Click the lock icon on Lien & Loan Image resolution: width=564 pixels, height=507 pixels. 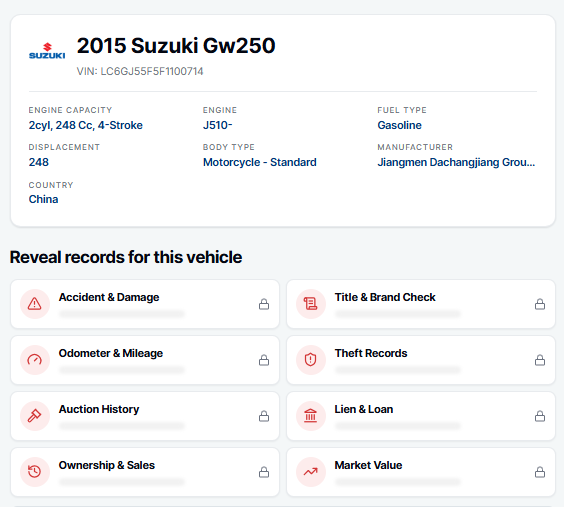540,416
